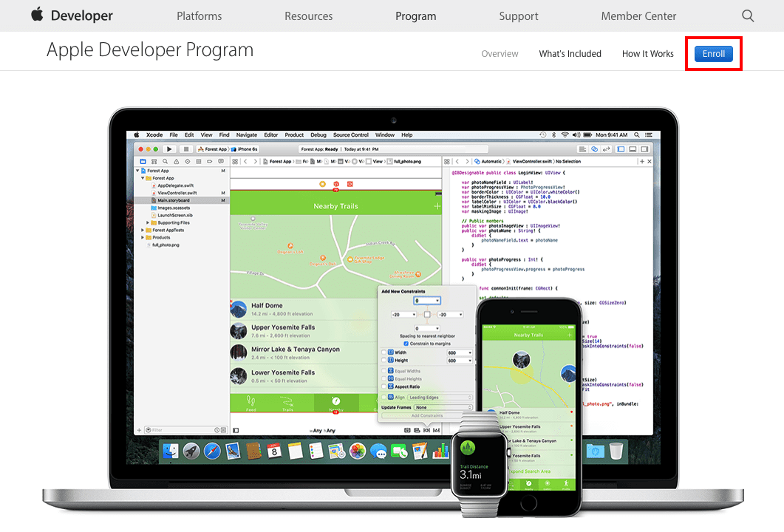Click the Enroll button
This screenshot has width=784, height=532.
coord(713,53)
